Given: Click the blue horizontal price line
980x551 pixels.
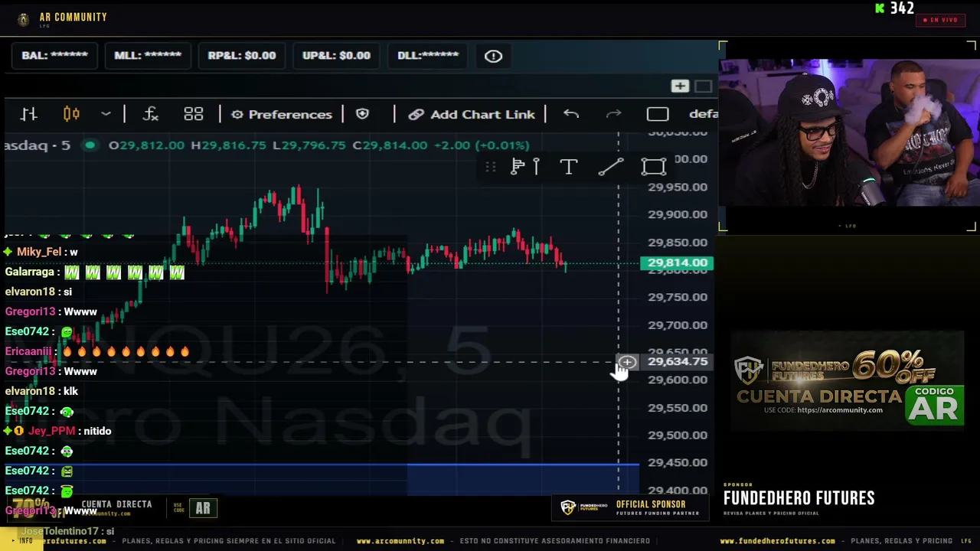Looking at the screenshot, I should [x=322, y=465].
